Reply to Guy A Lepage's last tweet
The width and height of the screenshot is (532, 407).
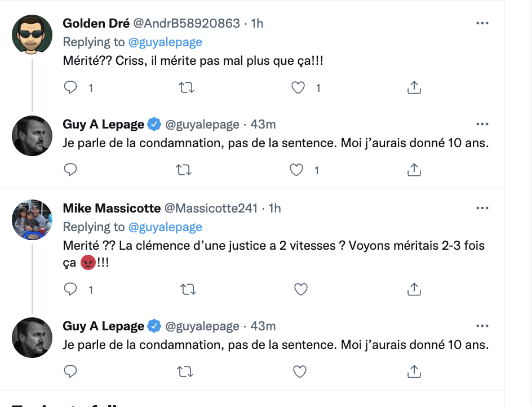[x=70, y=371]
